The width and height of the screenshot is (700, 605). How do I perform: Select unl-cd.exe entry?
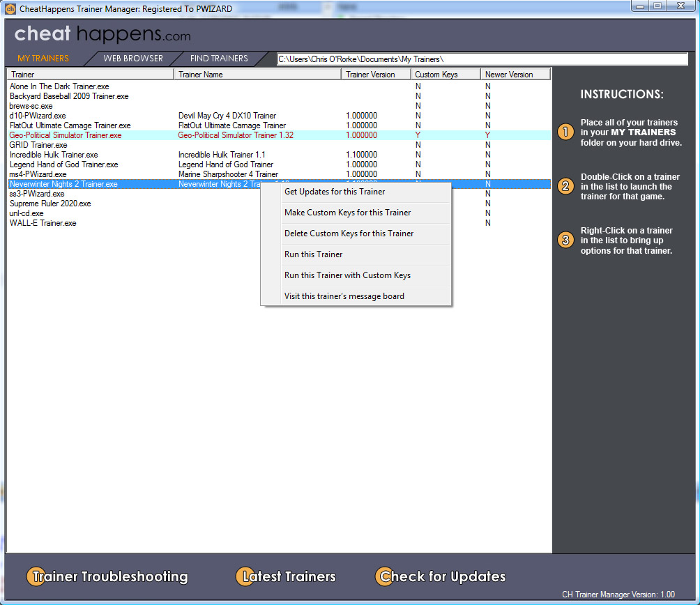click(x=26, y=214)
